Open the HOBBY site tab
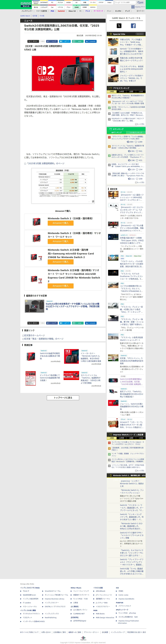Viewport: 166px width, 644px height. click(85, 7)
